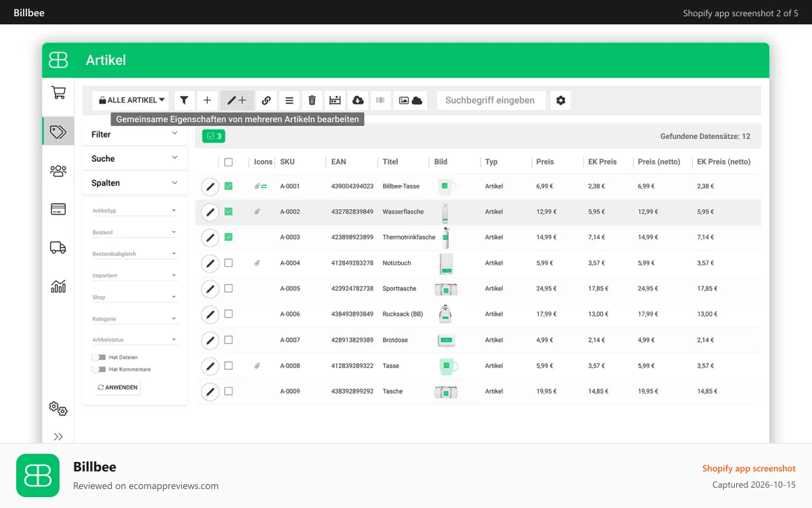The image size is (812, 508).
Task: Toggle the select-all header checkbox
Action: [x=228, y=162]
